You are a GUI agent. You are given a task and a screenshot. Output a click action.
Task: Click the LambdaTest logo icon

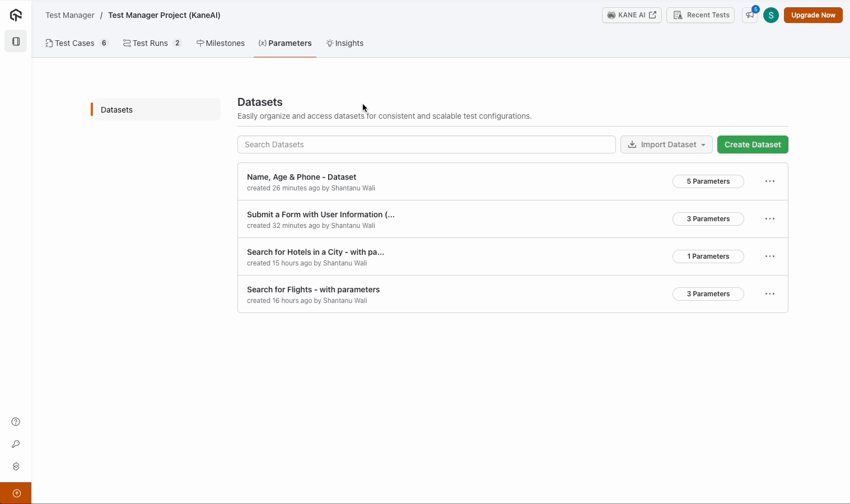click(x=16, y=15)
